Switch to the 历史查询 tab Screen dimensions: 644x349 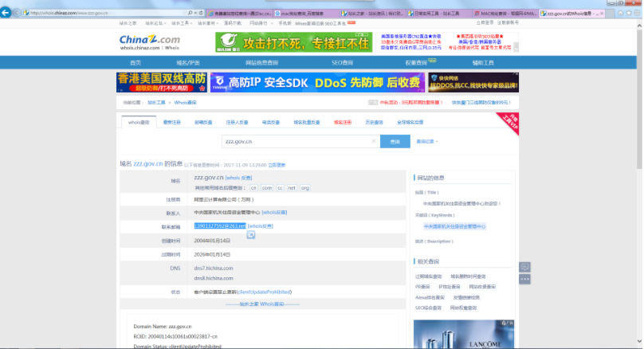tap(374, 123)
